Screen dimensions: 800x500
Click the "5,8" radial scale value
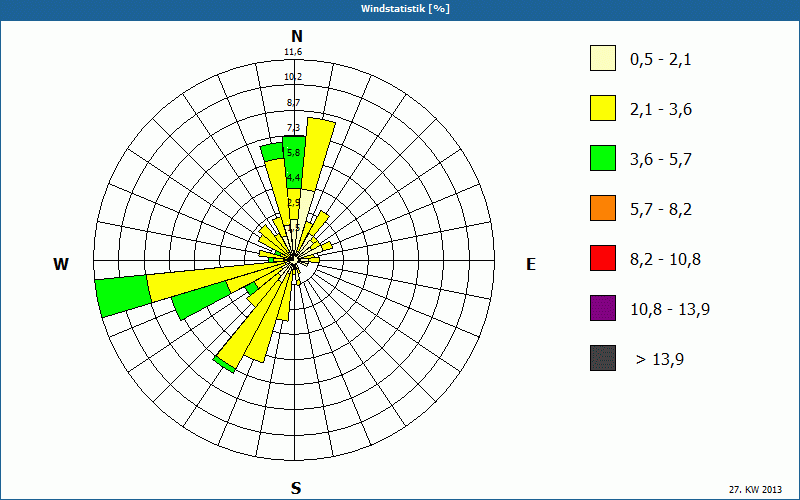tap(294, 153)
